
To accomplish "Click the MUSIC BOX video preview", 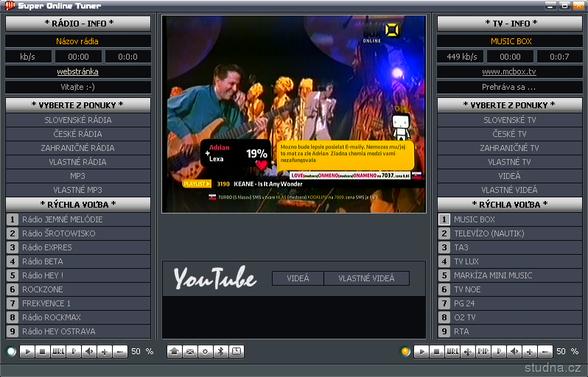I will point(294,114).
